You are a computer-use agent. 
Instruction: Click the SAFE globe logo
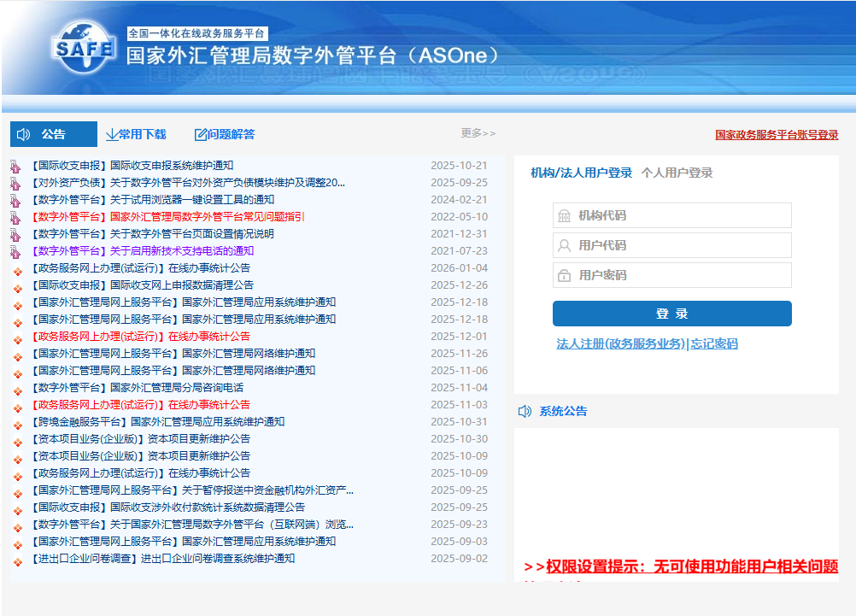[x=83, y=48]
